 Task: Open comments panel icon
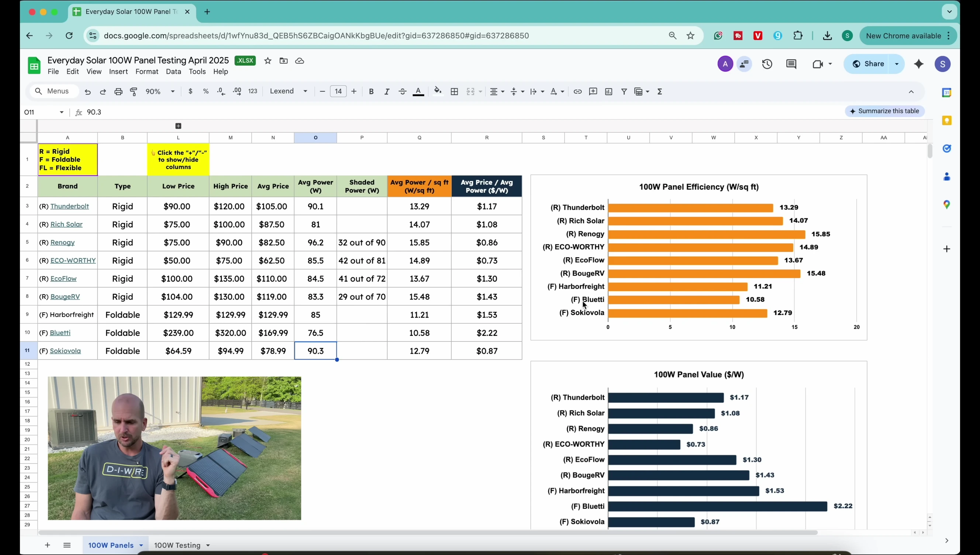pos(791,64)
